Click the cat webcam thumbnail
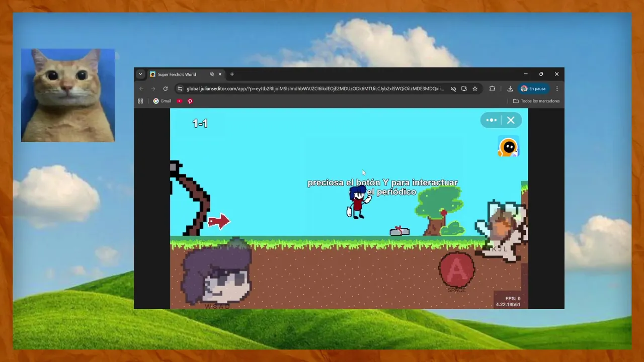The image size is (644, 362). 68,95
